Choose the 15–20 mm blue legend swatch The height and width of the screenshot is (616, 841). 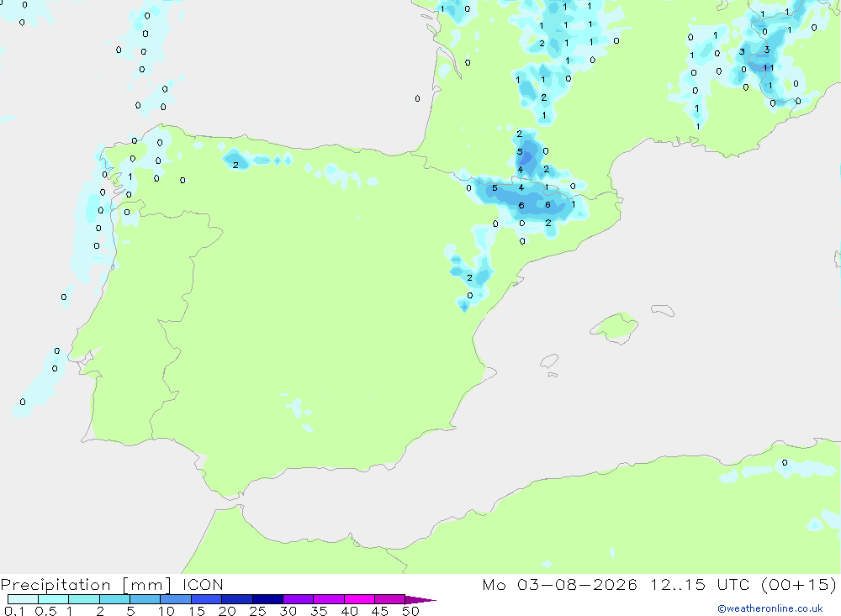click(207, 599)
